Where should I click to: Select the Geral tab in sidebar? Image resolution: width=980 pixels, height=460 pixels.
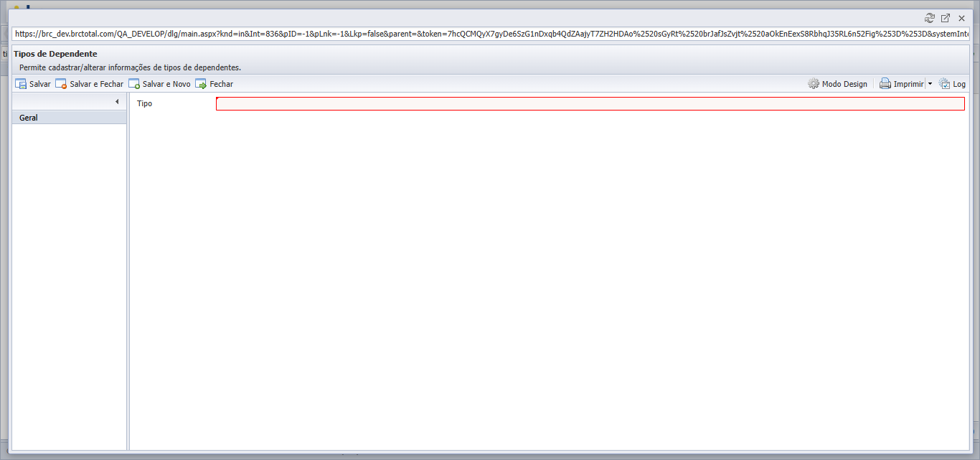pyautogui.click(x=70, y=118)
